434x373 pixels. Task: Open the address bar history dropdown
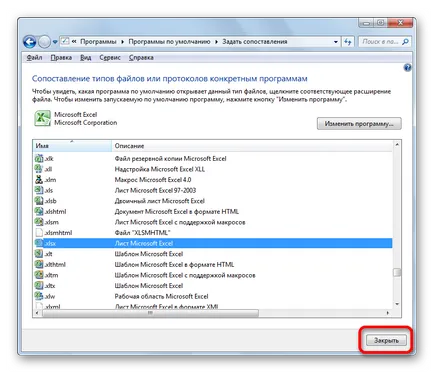pyautogui.click(x=336, y=42)
